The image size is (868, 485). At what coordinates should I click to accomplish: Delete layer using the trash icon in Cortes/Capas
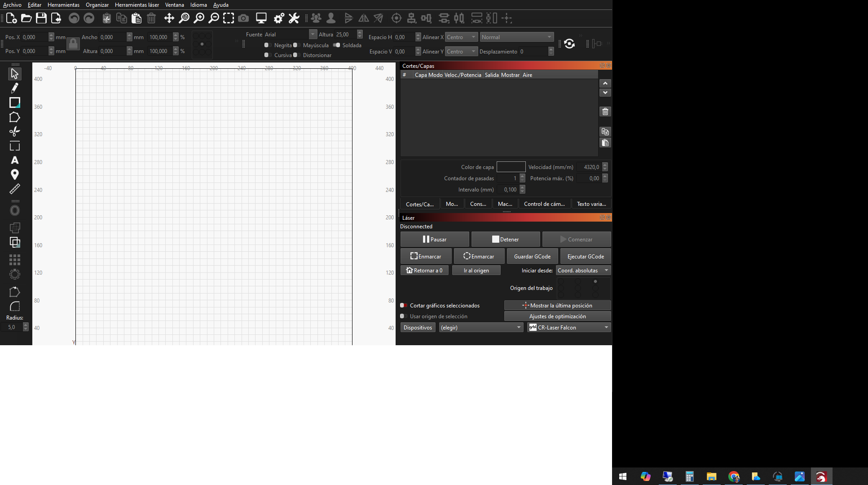tap(605, 112)
